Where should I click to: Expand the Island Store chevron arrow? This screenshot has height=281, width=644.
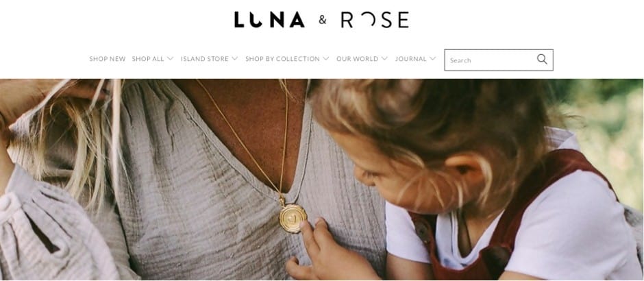click(x=234, y=59)
